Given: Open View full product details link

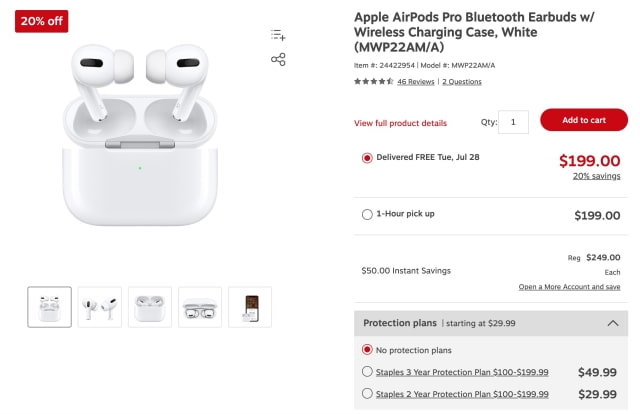Looking at the screenshot, I should pyautogui.click(x=400, y=123).
